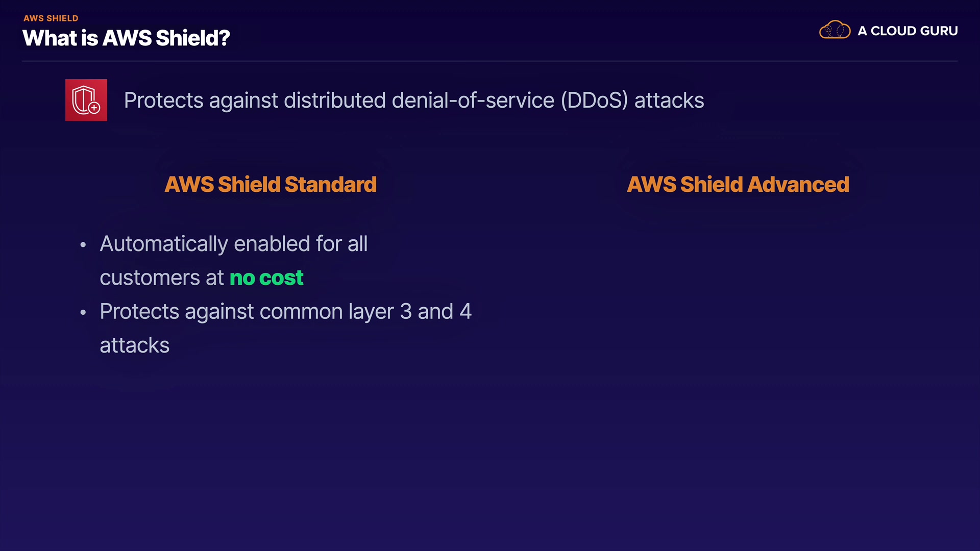Click the horizontal divider below the title
Screen dimensions: 980x551
point(489,61)
